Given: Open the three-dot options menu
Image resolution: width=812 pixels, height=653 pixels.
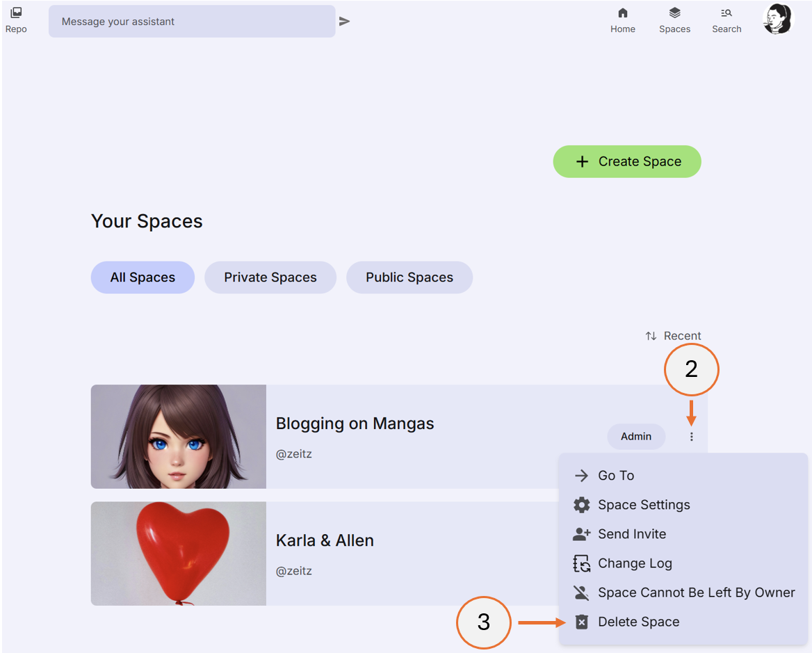Looking at the screenshot, I should [691, 437].
